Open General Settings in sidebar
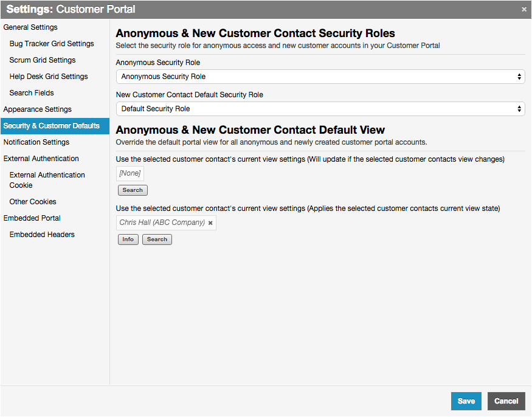 pos(30,27)
